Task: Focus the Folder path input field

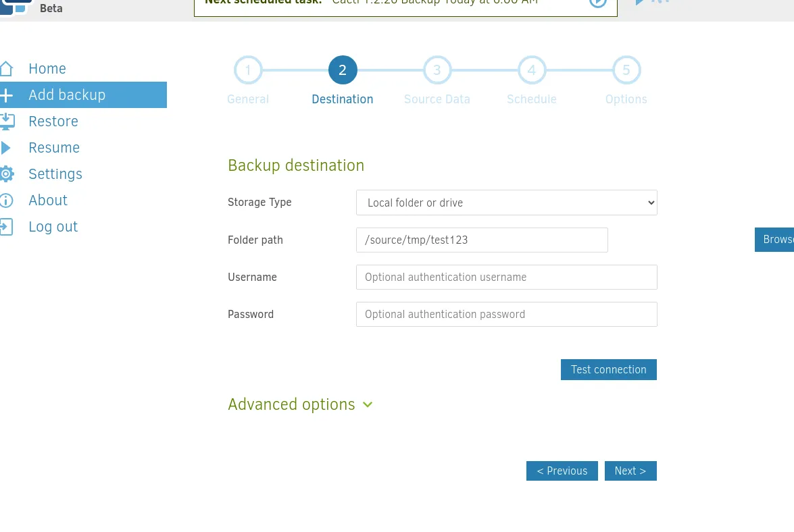Action: click(x=482, y=240)
